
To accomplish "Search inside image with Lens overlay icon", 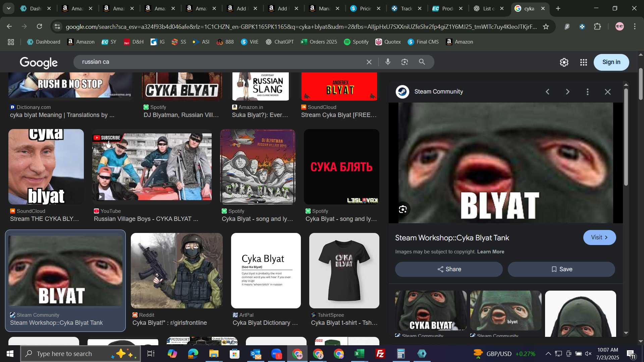I will [403, 209].
